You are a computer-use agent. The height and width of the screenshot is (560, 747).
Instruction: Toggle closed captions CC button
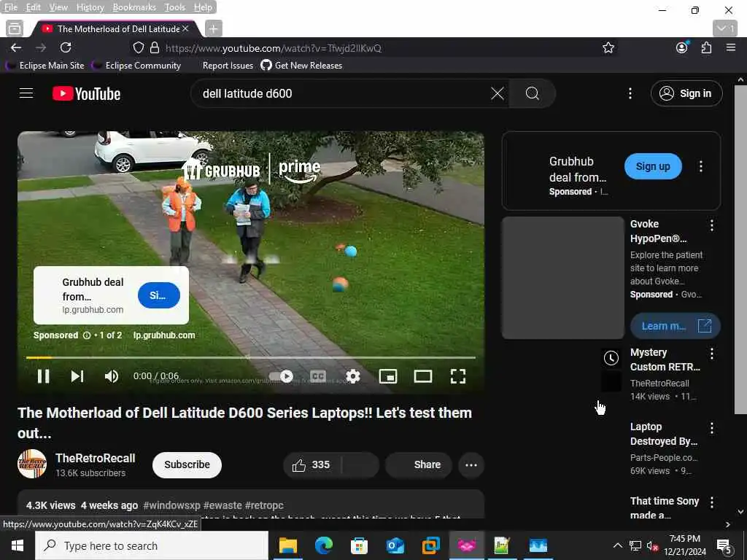[318, 376]
